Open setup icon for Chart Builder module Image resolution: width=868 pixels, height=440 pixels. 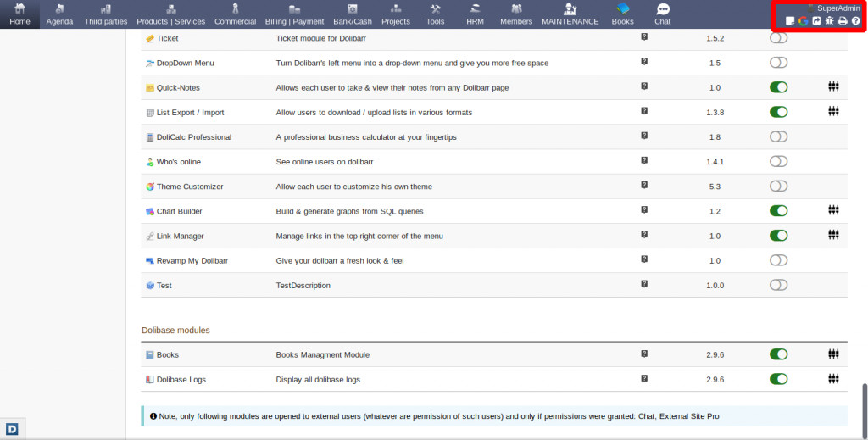pyautogui.click(x=833, y=209)
